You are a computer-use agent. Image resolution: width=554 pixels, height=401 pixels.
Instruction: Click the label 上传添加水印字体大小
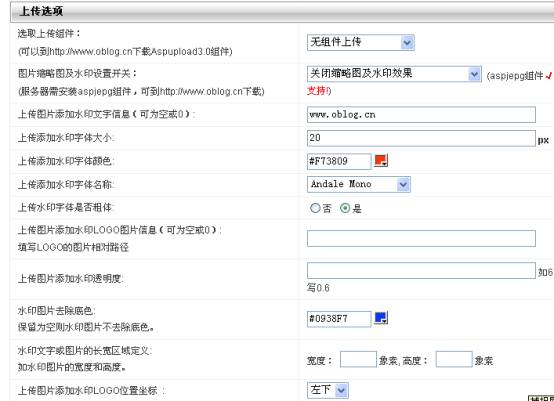(66, 138)
